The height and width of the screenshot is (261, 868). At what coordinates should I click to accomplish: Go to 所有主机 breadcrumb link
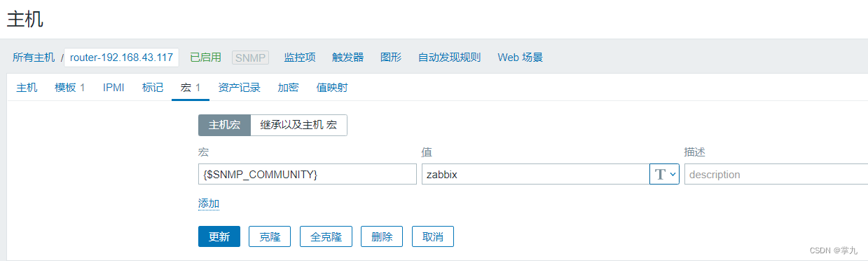pyautogui.click(x=34, y=58)
